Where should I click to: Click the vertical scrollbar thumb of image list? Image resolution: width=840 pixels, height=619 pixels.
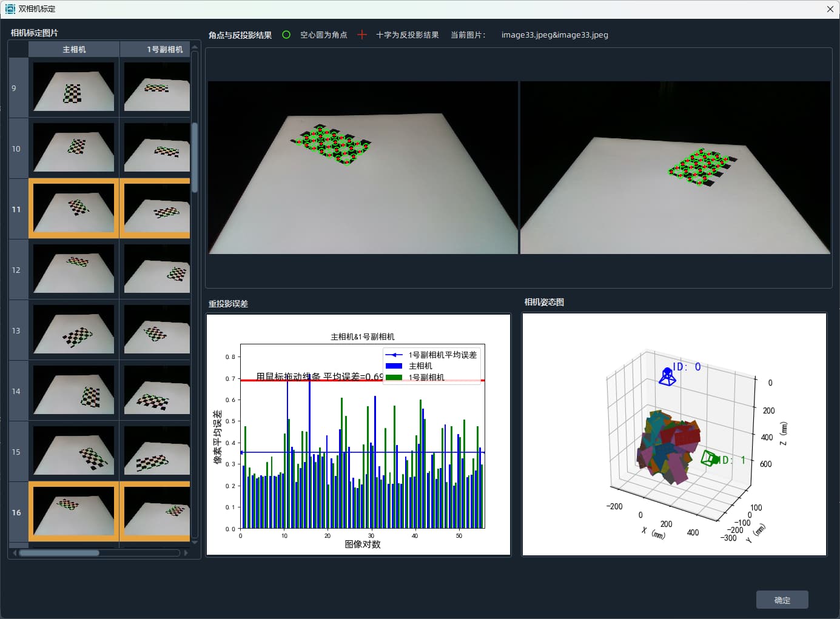[x=195, y=158]
